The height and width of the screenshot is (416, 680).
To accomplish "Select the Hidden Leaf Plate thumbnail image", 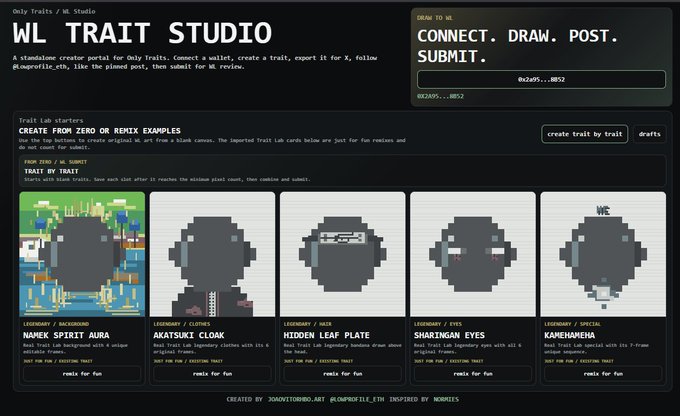I will [343, 254].
